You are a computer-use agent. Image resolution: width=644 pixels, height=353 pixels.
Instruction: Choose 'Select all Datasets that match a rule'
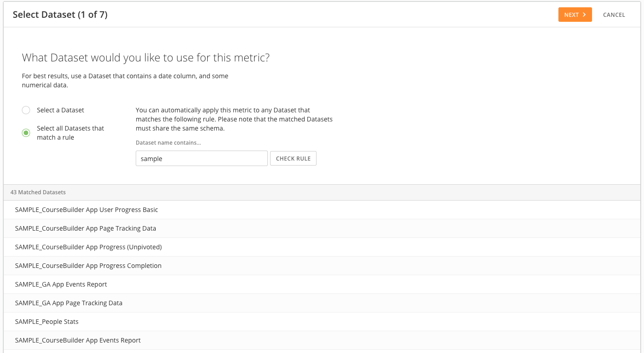click(26, 133)
